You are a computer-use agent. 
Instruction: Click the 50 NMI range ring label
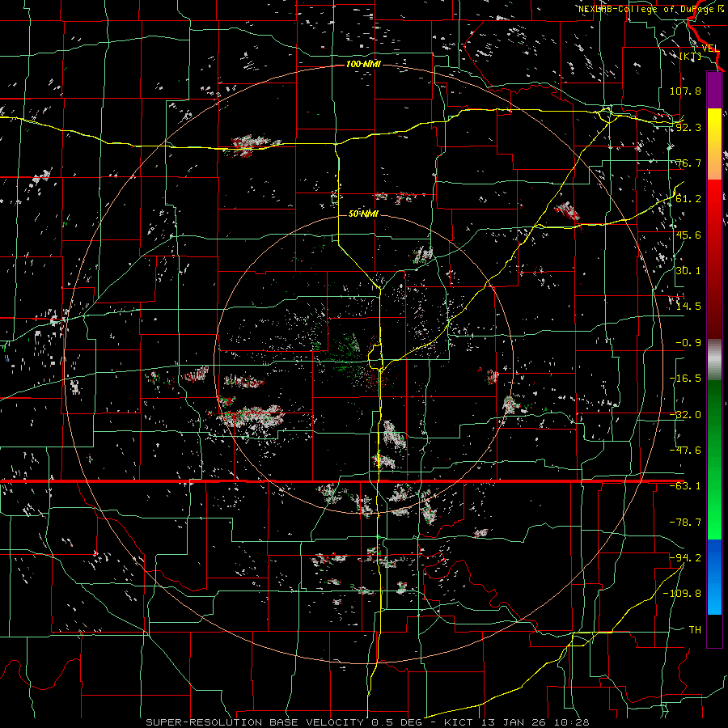click(x=363, y=214)
